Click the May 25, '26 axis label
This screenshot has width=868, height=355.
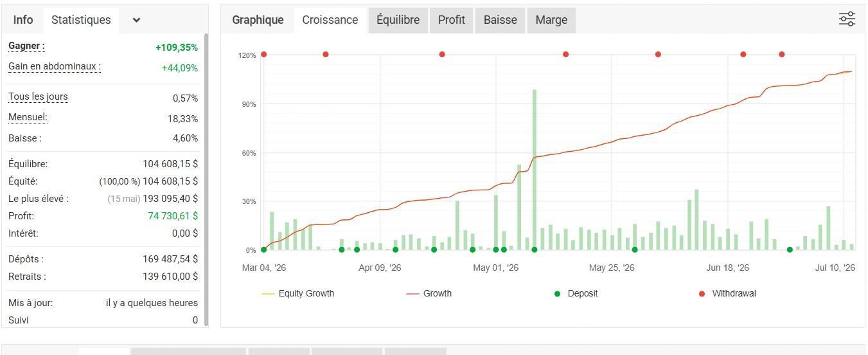click(612, 268)
